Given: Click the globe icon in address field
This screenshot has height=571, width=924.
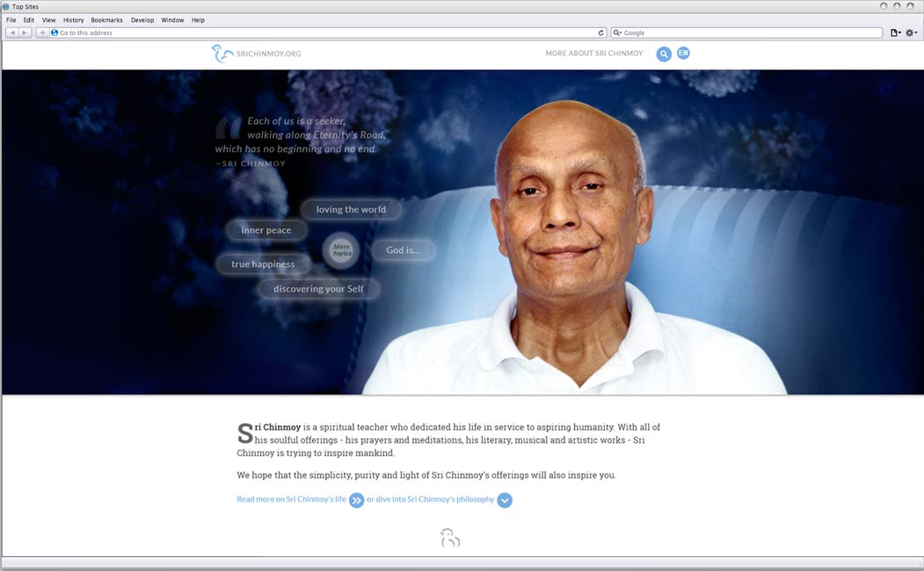Looking at the screenshot, I should click(x=55, y=33).
